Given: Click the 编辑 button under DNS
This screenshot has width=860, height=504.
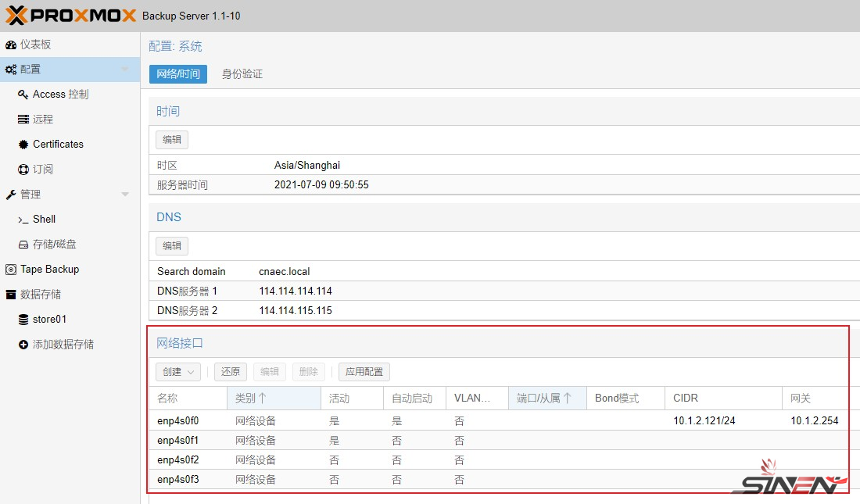Looking at the screenshot, I should click(x=172, y=245).
